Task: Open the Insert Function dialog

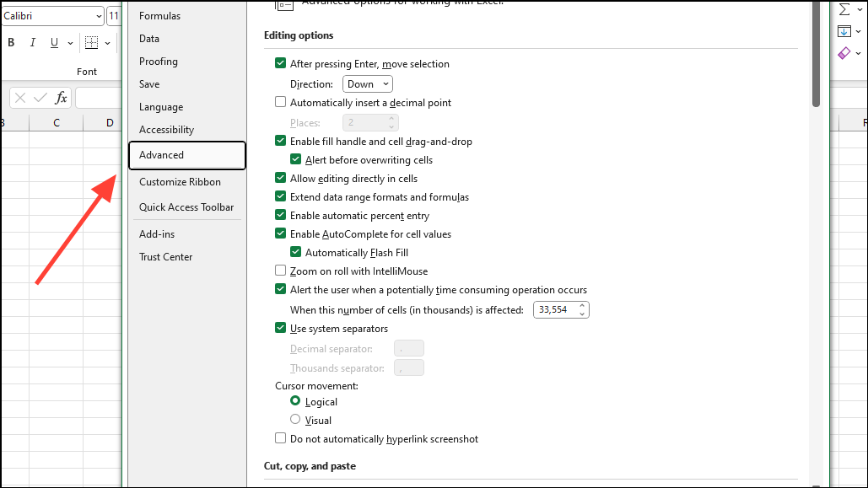Action: coord(61,97)
